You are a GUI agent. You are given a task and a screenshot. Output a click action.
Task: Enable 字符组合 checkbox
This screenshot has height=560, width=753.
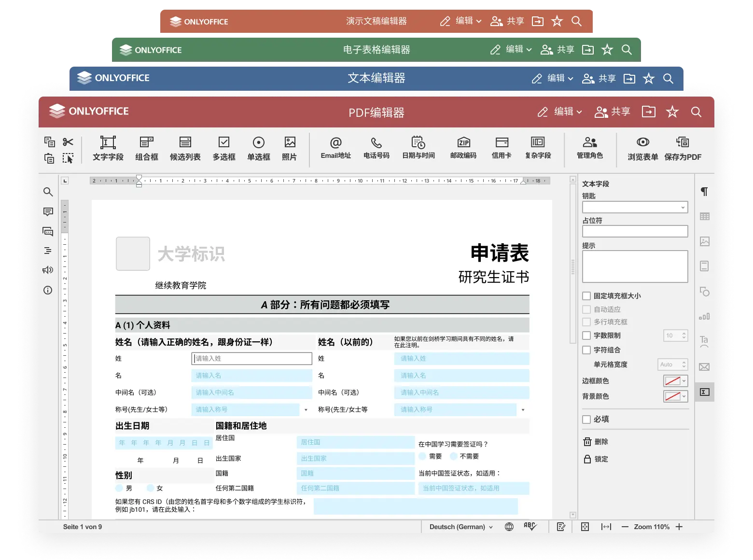pos(586,350)
